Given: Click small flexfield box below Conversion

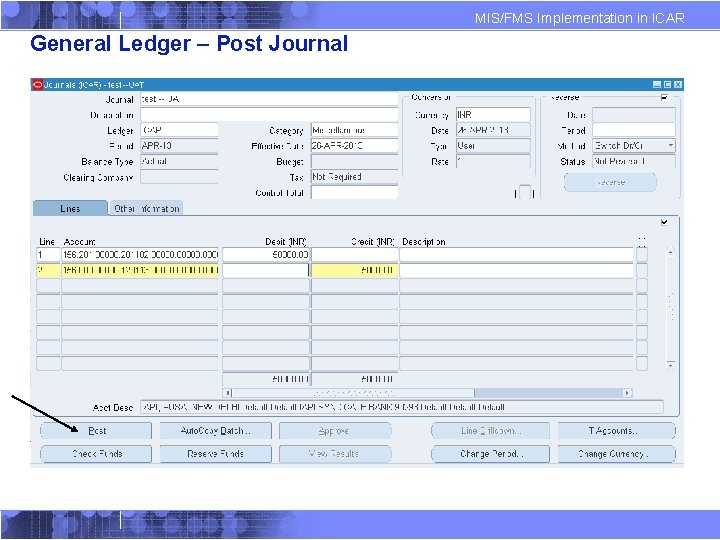Looking at the screenshot, I should click(525, 192).
